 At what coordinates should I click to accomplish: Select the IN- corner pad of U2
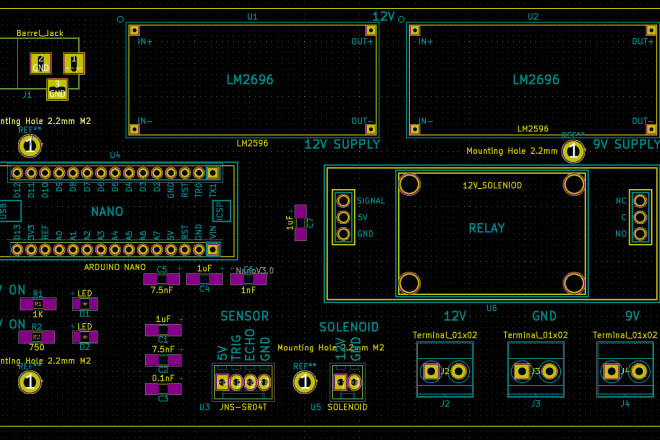point(415,129)
